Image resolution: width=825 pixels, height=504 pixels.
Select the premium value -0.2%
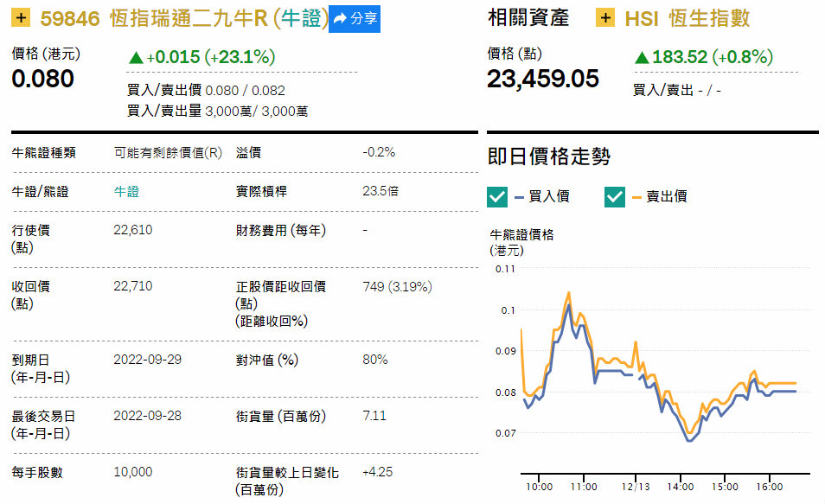tap(379, 152)
